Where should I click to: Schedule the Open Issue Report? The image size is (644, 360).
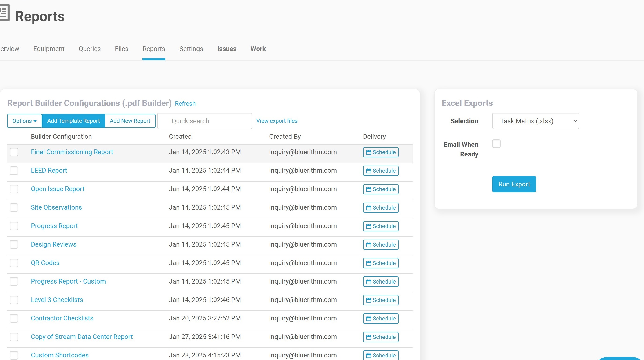(x=380, y=189)
